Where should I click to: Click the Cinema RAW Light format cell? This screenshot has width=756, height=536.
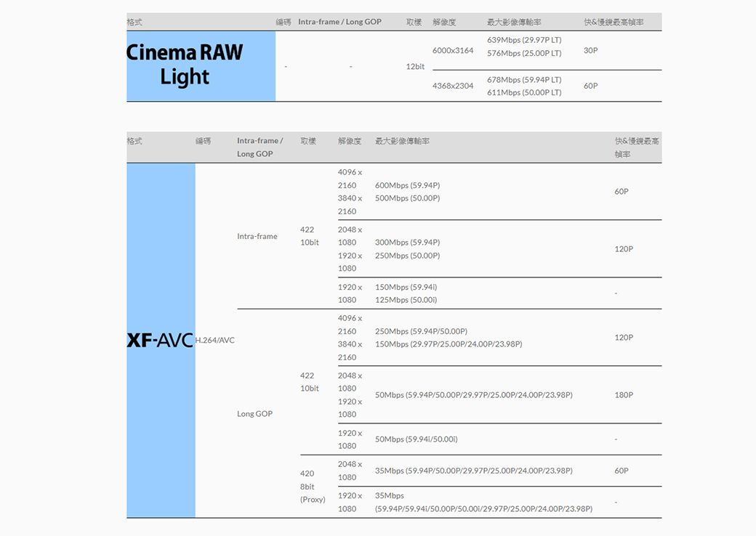[201, 66]
